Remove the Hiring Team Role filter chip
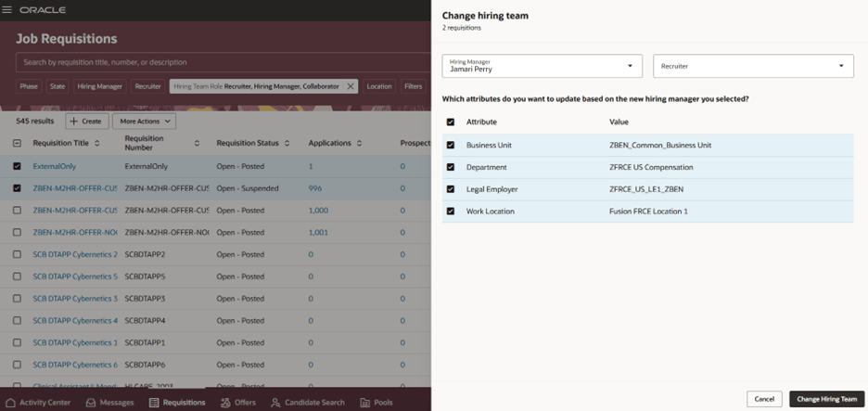868x411 pixels. tap(350, 86)
